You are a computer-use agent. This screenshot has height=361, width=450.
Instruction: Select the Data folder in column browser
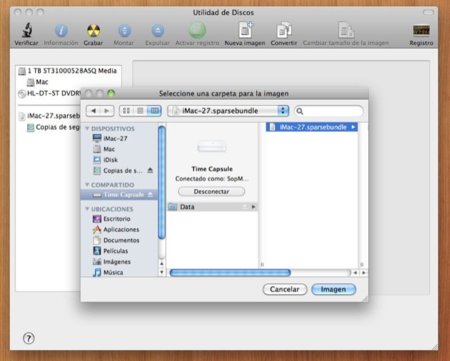click(x=212, y=207)
